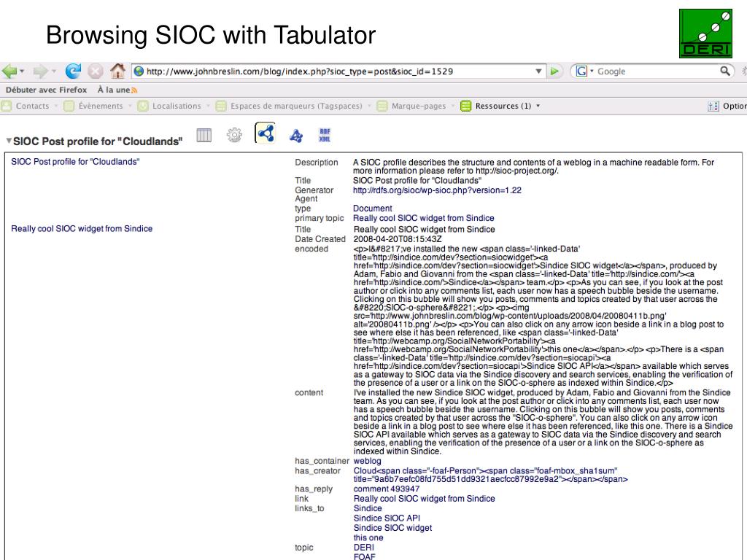Open the RDF XML view icon

coord(325,135)
